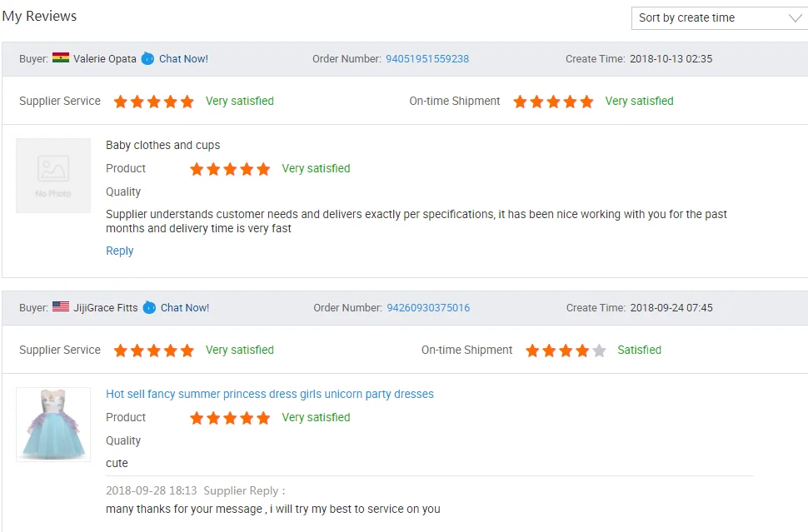The image size is (808, 532).
Task: Open Chat Now with Valerie Opata
Action: coord(183,59)
